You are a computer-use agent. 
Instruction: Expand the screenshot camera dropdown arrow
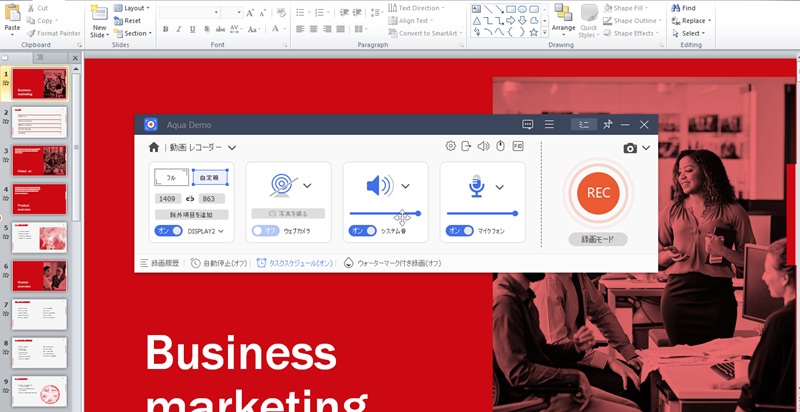pyautogui.click(x=646, y=148)
